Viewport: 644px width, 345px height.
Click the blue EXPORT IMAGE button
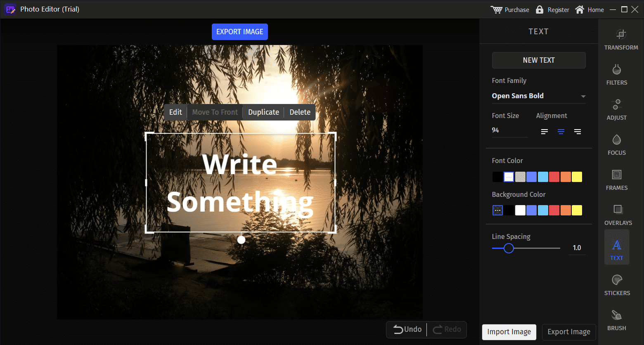(240, 32)
